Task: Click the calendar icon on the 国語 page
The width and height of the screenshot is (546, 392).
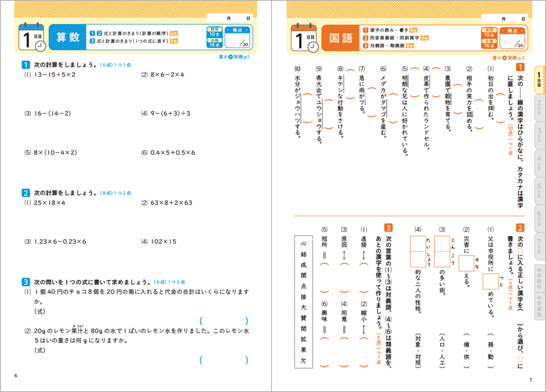Action: (304, 38)
